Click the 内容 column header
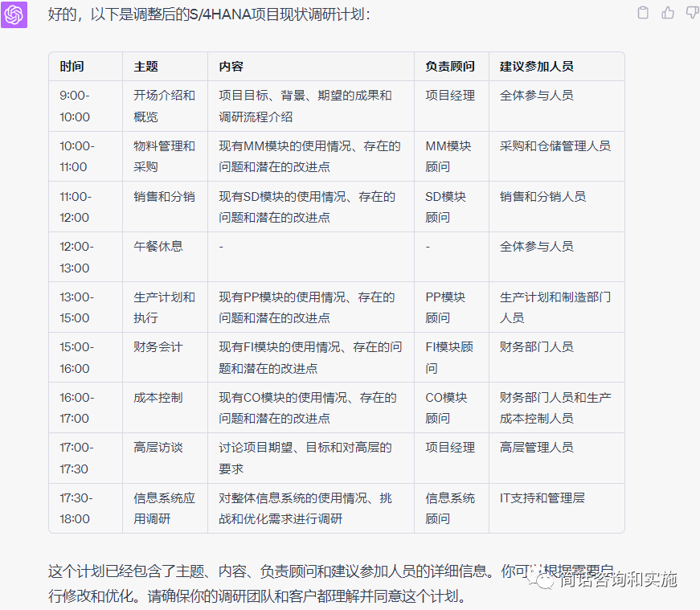Image resolution: width=700 pixels, height=610 pixels. tap(231, 67)
